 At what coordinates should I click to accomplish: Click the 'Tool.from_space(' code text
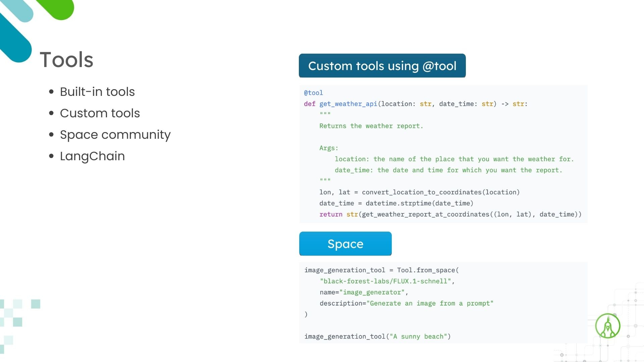428,270
